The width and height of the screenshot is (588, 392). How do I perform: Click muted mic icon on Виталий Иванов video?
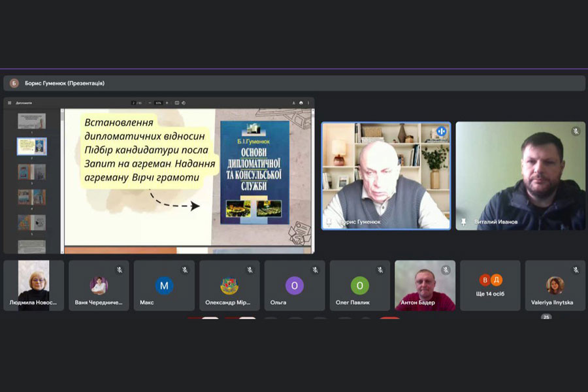576,131
